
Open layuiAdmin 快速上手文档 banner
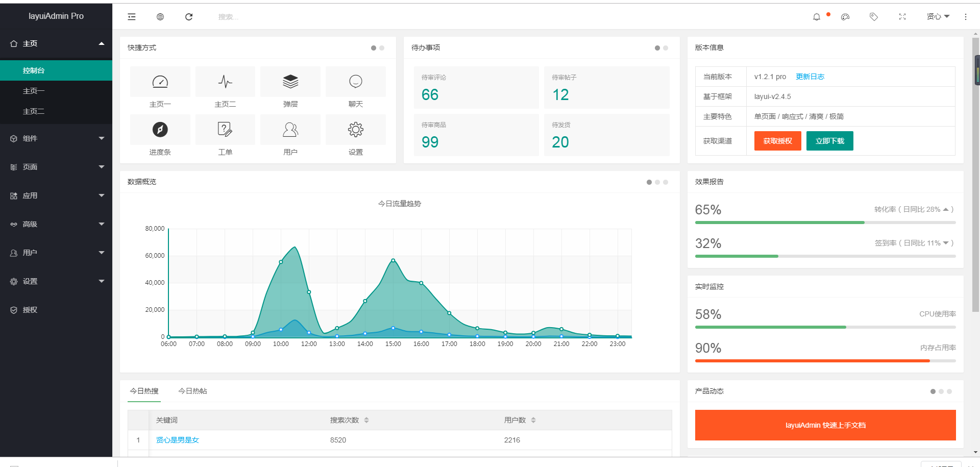pyautogui.click(x=825, y=425)
